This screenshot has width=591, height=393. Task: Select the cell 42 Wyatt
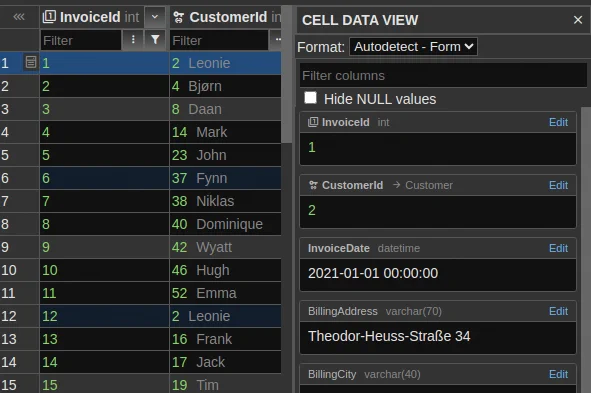click(x=225, y=247)
